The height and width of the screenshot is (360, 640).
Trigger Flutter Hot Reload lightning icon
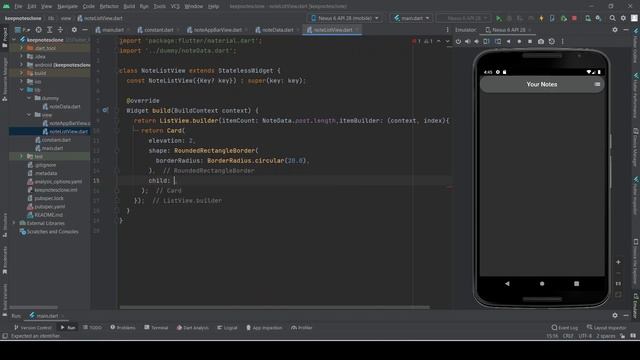click(x=542, y=18)
